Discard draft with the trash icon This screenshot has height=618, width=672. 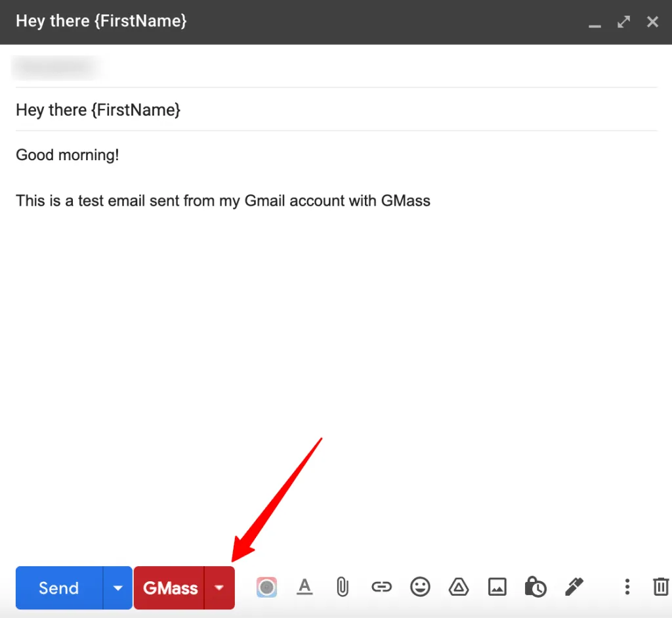click(660, 586)
